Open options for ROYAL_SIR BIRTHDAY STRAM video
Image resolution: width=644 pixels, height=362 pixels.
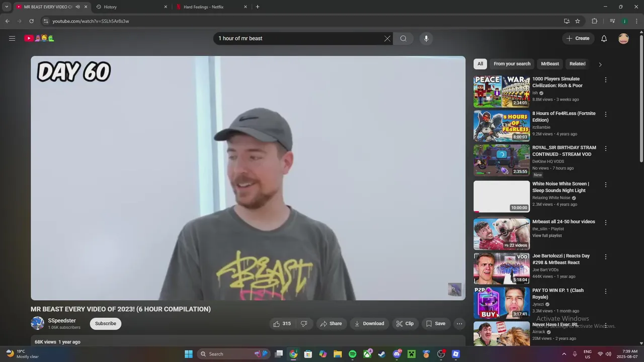coord(606,148)
